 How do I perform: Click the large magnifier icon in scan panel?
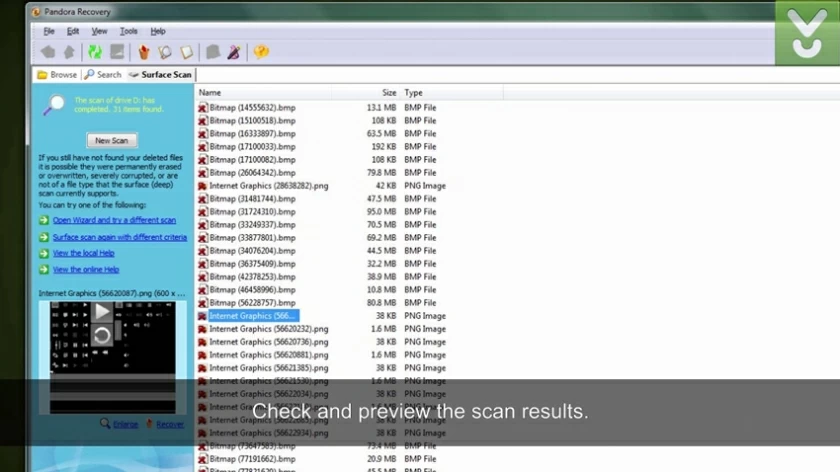tap(54, 104)
